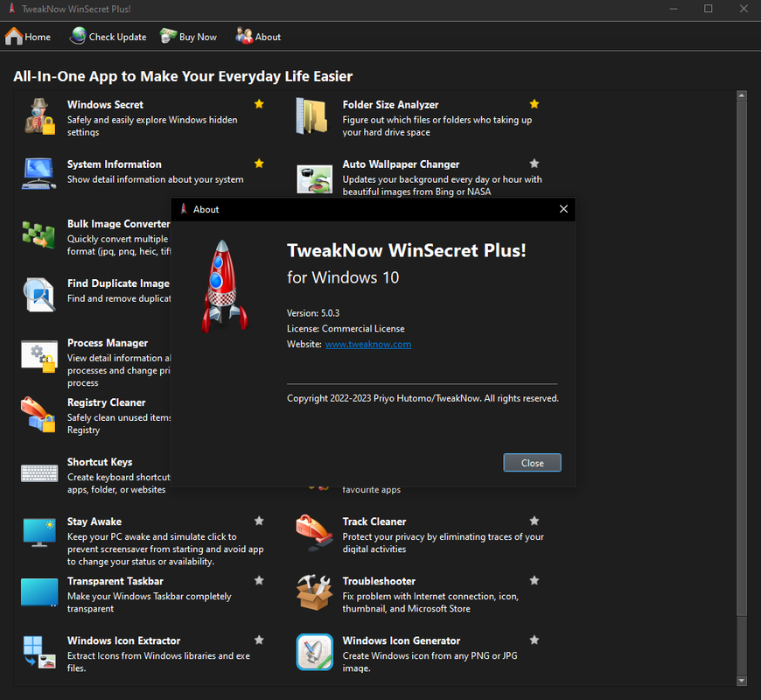This screenshot has width=761, height=700.
Task: Open the Windows Secret title link
Action: pos(105,104)
